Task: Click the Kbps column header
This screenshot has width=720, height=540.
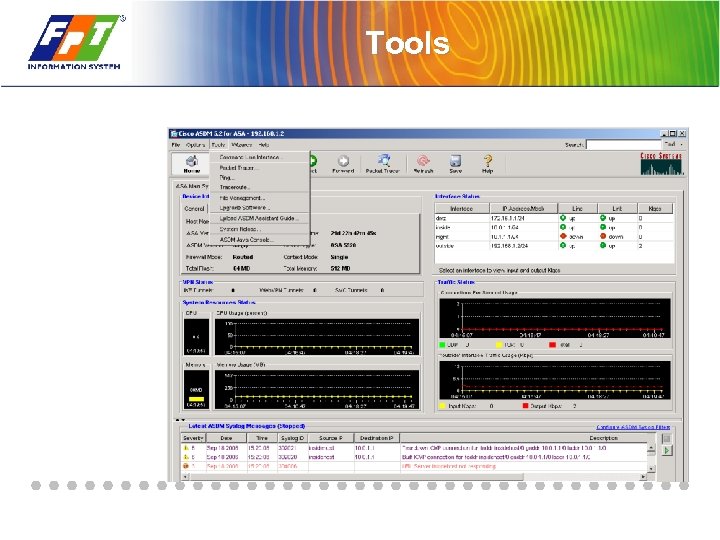Action: [x=655, y=208]
